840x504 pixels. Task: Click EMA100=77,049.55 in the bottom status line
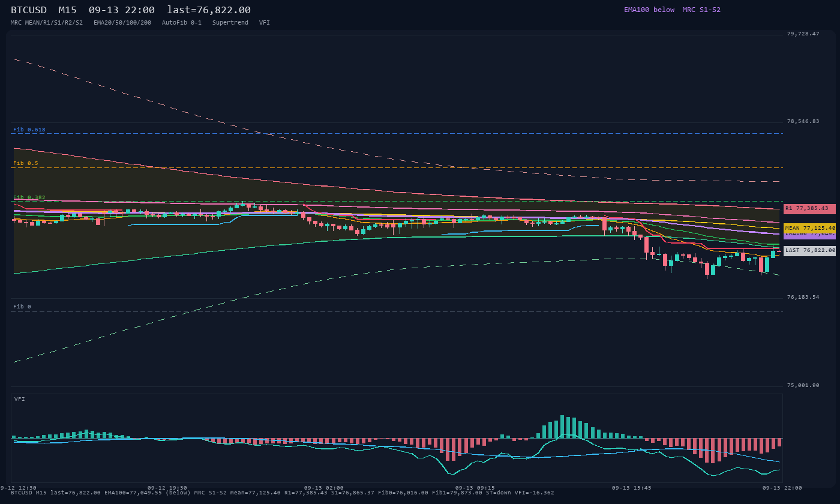(133, 493)
